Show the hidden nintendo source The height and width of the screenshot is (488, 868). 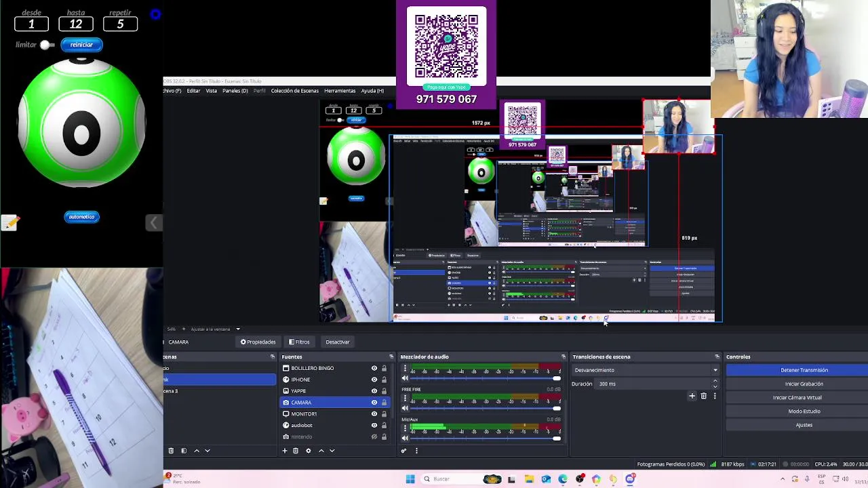click(x=374, y=437)
